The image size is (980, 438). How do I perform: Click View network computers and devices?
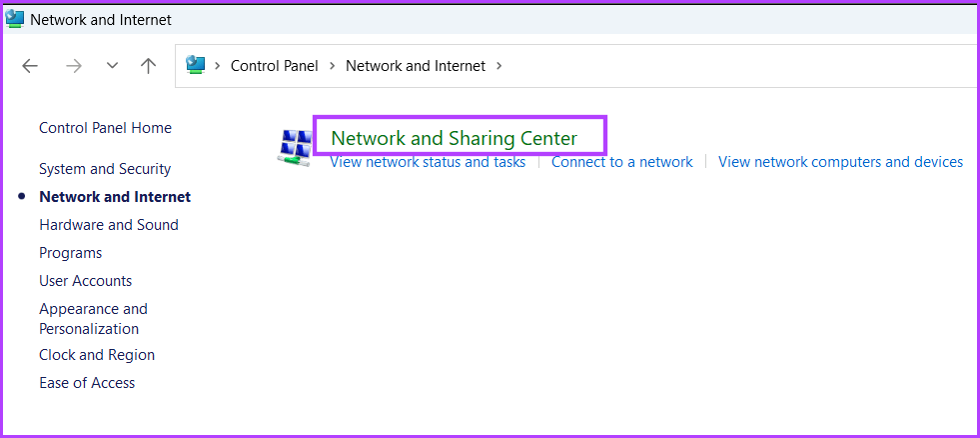pos(840,162)
